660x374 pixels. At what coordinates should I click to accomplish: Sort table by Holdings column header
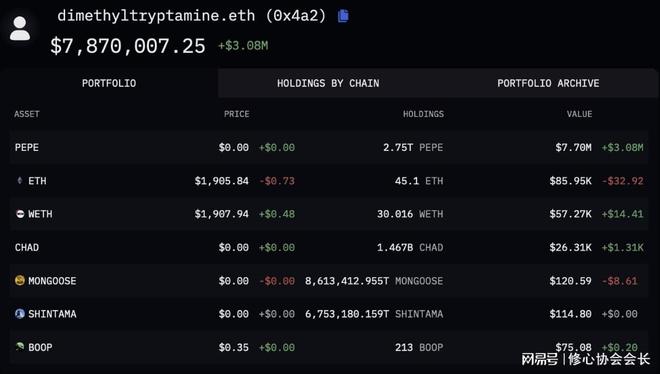click(423, 114)
